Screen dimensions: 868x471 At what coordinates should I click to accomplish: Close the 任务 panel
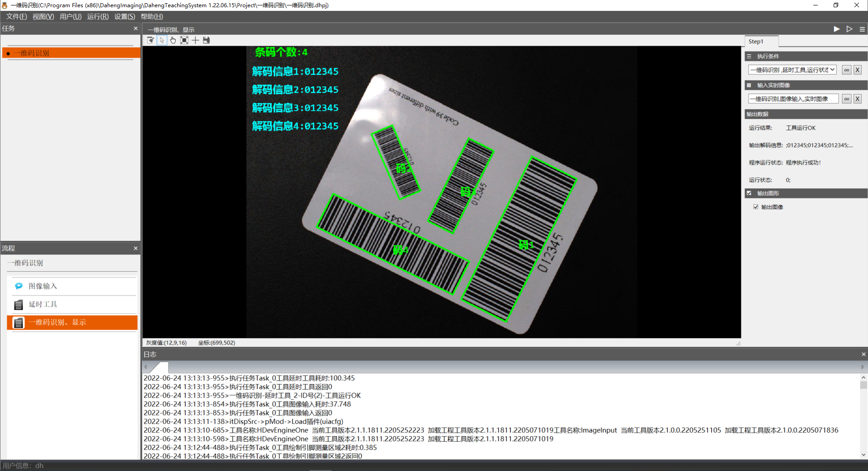click(136, 28)
